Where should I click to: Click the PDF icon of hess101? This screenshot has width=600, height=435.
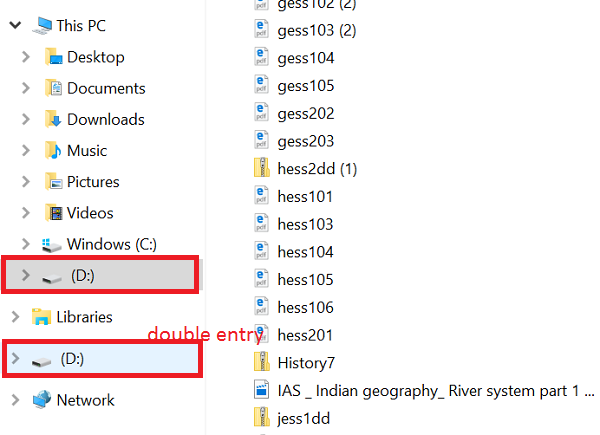261,196
